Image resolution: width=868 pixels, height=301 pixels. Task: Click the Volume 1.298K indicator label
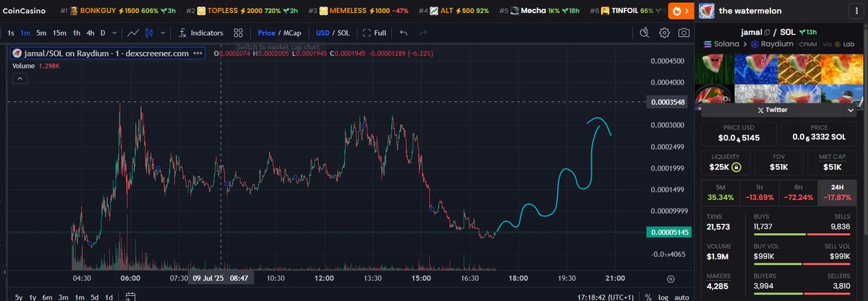[x=35, y=65]
